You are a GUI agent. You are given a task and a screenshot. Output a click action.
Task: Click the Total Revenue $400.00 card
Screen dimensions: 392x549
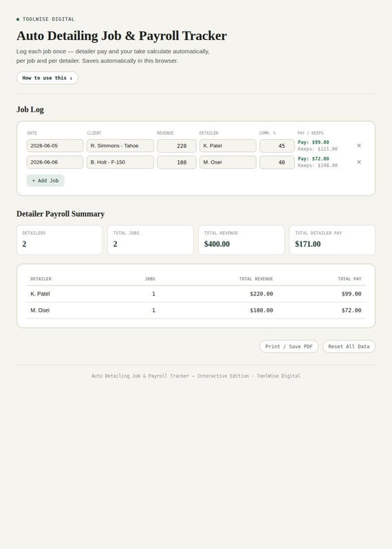click(x=241, y=240)
